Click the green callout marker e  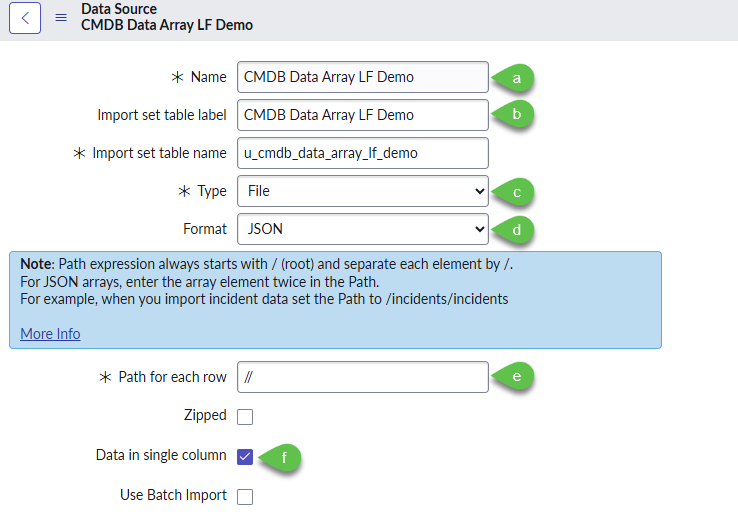(x=516, y=377)
